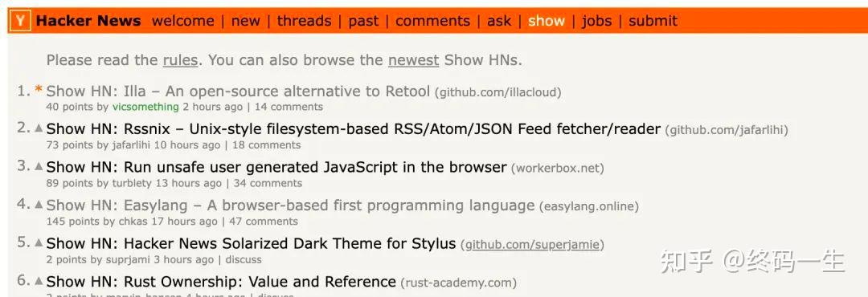Upvote the Rssnix feed reader post

(x=39, y=128)
